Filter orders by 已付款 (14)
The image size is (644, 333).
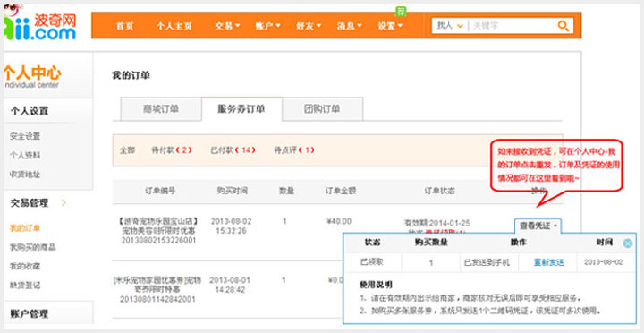click(x=233, y=150)
